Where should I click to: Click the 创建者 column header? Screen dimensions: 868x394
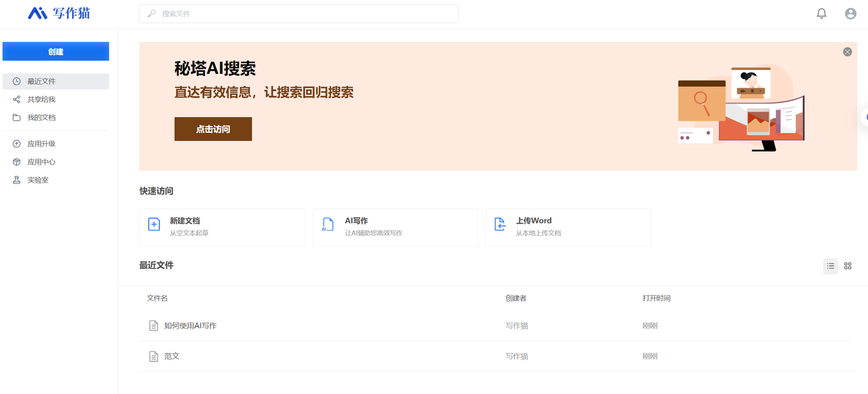click(516, 298)
